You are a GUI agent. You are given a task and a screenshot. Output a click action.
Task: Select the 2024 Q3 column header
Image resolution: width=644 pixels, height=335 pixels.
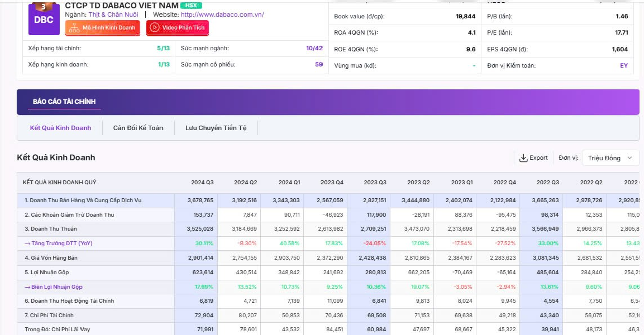coord(202,182)
